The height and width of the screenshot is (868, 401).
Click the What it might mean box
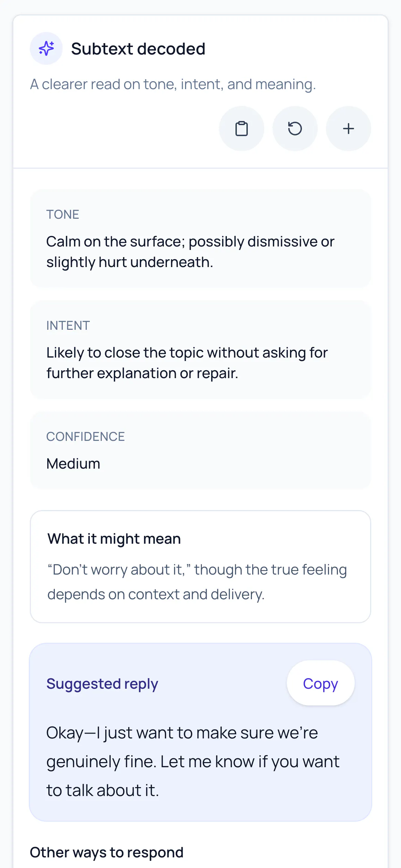pos(200,567)
